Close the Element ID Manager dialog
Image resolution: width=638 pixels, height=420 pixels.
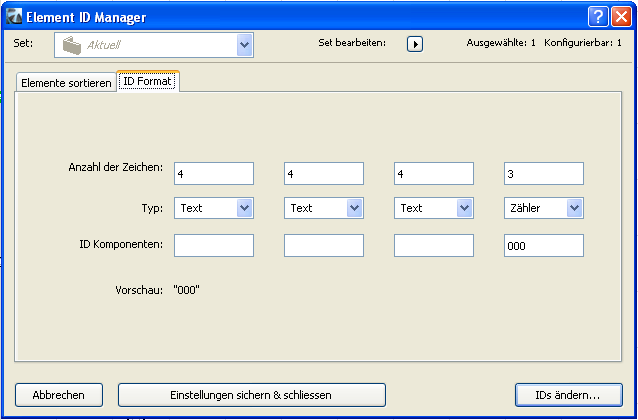tap(620, 16)
